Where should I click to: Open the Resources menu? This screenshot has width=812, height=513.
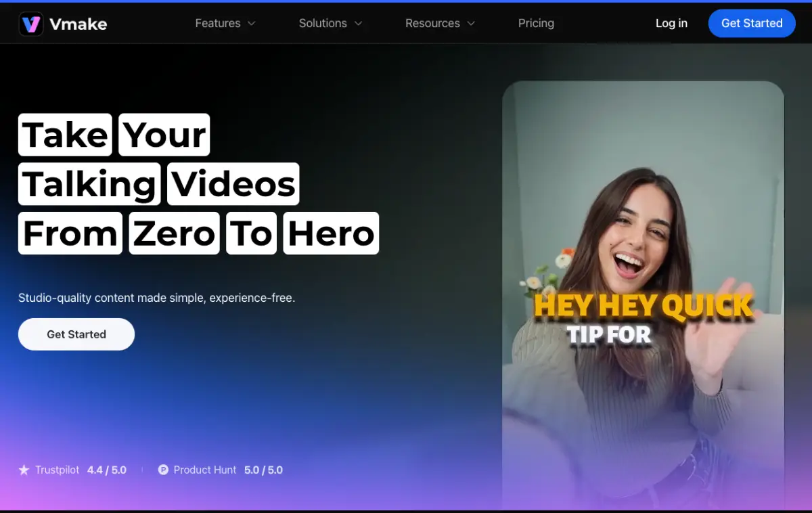coord(432,23)
